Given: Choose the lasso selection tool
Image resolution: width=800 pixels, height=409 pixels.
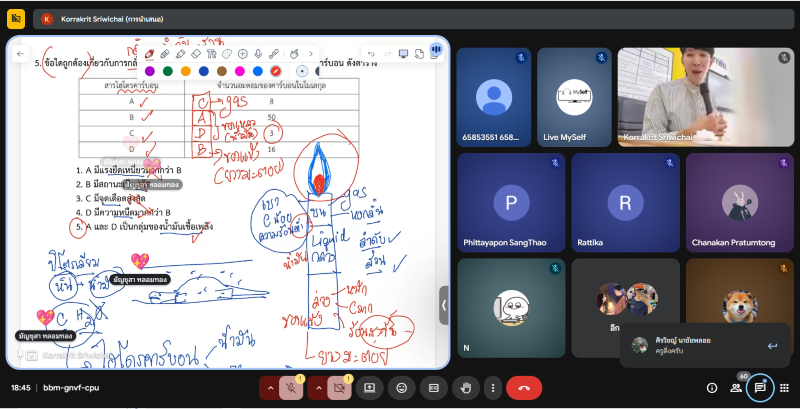Looking at the screenshot, I should pyautogui.click(x=227, y=53).
